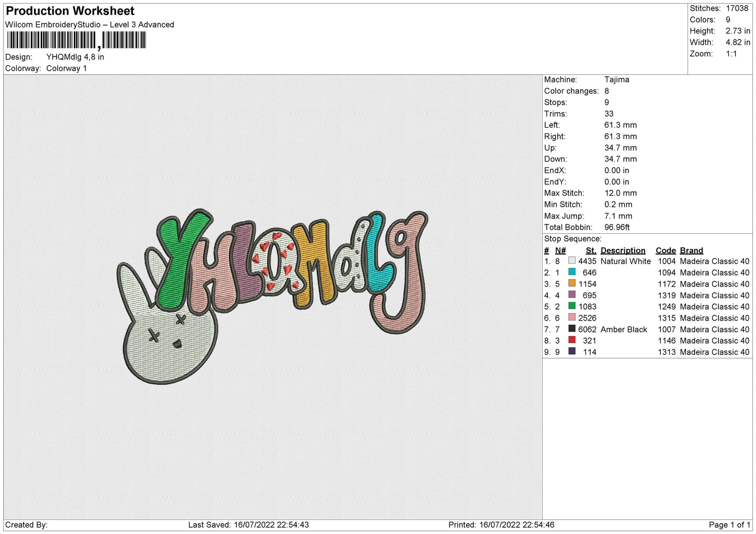
Task: Click the 'Amber Black' description
Action: (624, 330)
